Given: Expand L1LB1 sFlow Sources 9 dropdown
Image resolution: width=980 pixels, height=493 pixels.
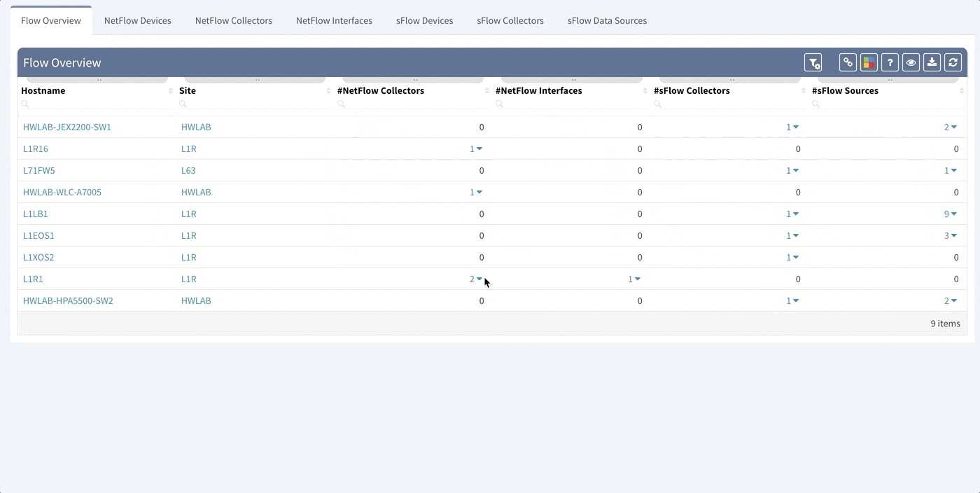Looking at the screenshot, I should (x=951, y=214).
